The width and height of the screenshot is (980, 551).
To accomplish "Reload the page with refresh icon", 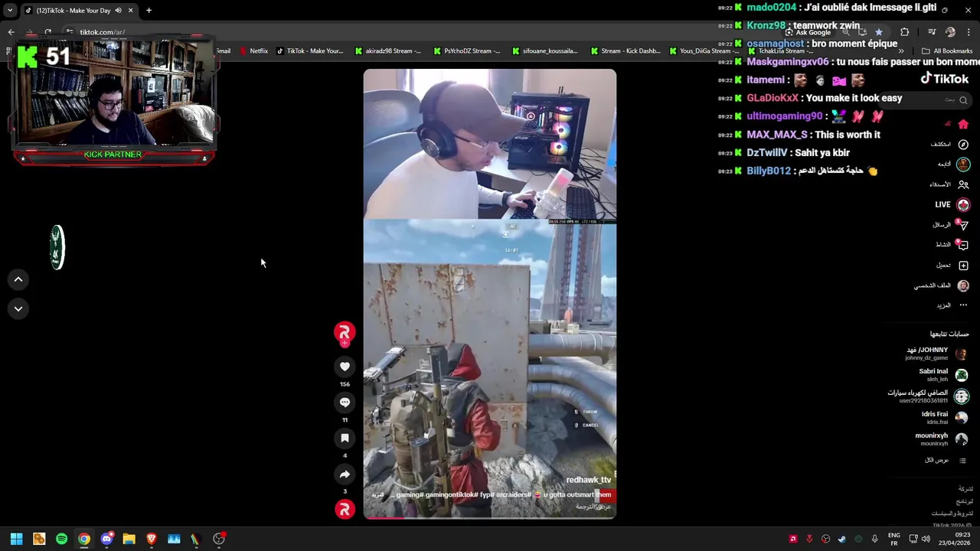I will point(47,32).
